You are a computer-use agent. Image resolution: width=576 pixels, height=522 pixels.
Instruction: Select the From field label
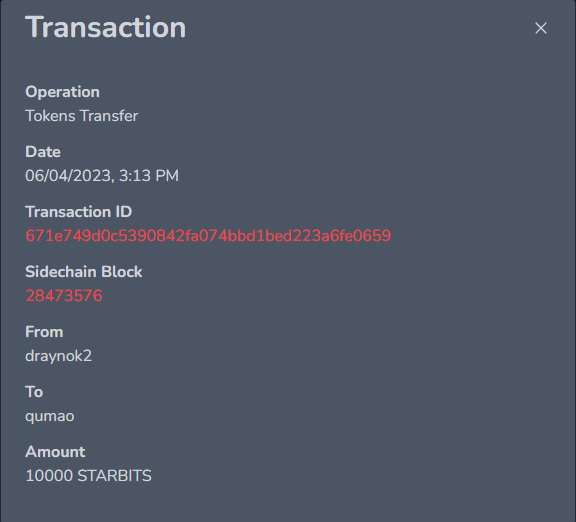(44, 332)
